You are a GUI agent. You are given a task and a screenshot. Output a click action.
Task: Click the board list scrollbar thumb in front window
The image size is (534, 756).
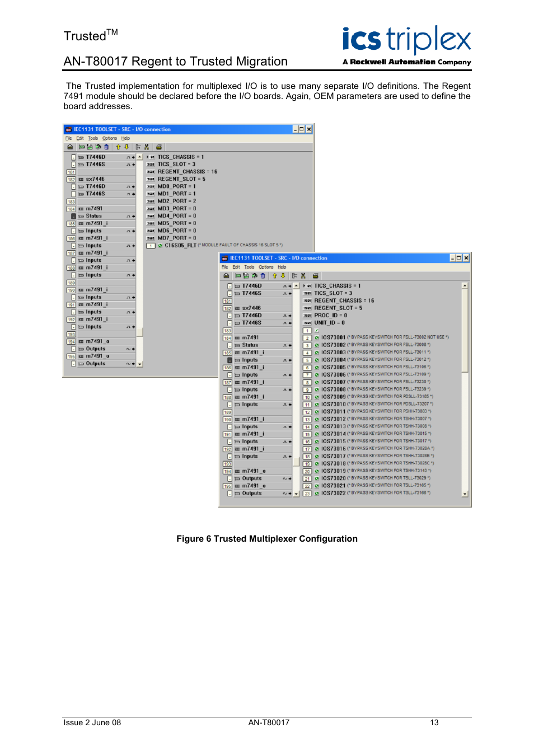[x=296, y=462]
